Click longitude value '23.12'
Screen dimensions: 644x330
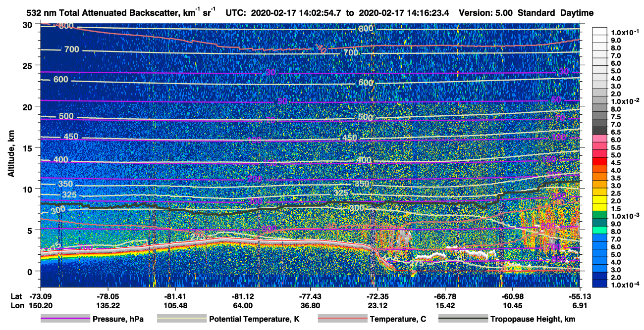pyautogui.click(x=377, y=305)
